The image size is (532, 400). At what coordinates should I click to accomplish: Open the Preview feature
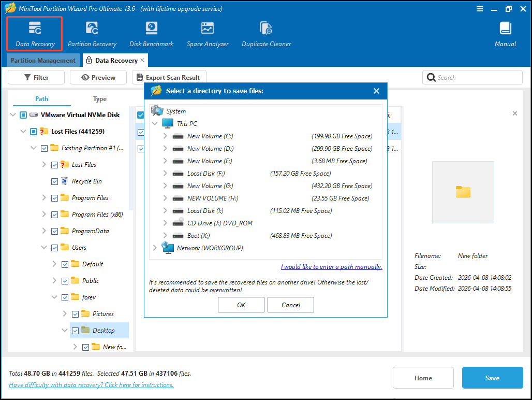point(98,77)
